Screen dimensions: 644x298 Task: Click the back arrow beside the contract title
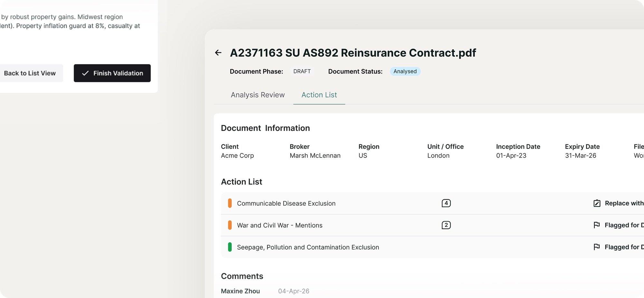point(218,53)
